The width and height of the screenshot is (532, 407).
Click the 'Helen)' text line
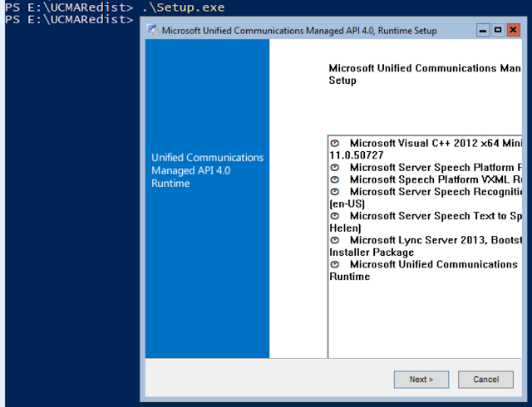coord(345,228)
